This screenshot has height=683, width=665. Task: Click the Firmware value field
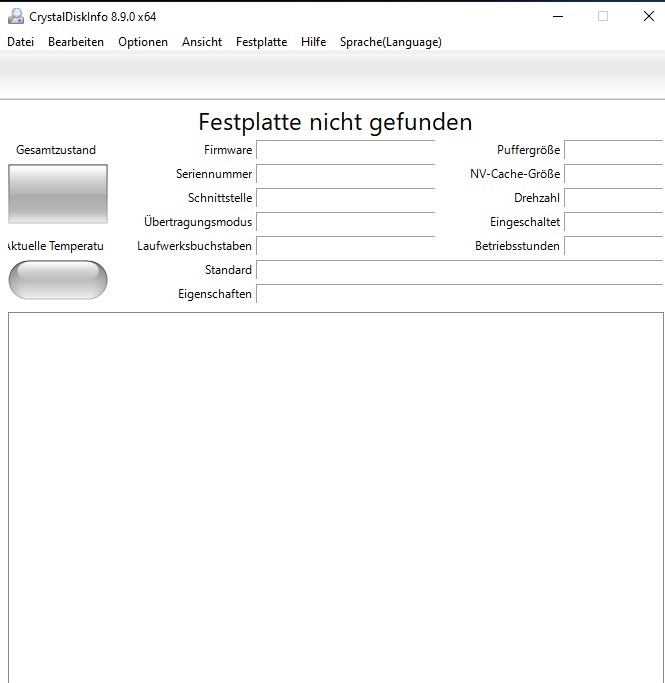(346, 150)
